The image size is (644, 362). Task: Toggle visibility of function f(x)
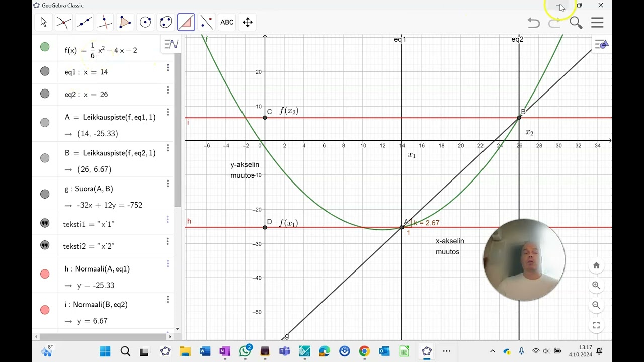pyautogui.click(x=45, y=47)
